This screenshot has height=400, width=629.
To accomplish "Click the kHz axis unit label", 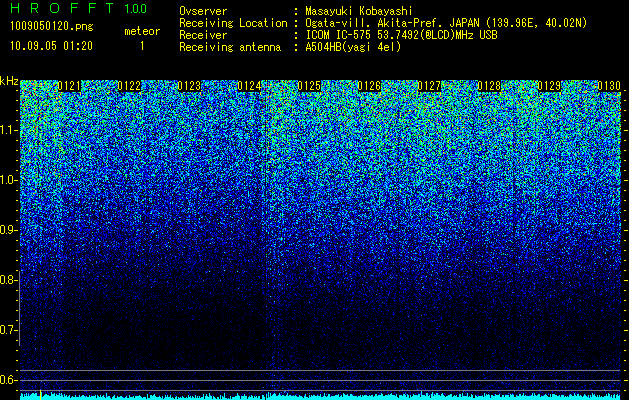I will 9,81.
